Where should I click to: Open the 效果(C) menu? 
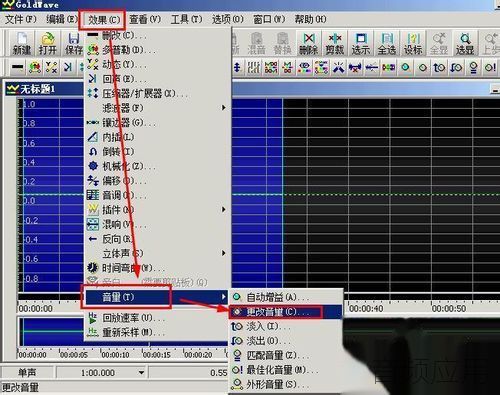tap(103, 19)
